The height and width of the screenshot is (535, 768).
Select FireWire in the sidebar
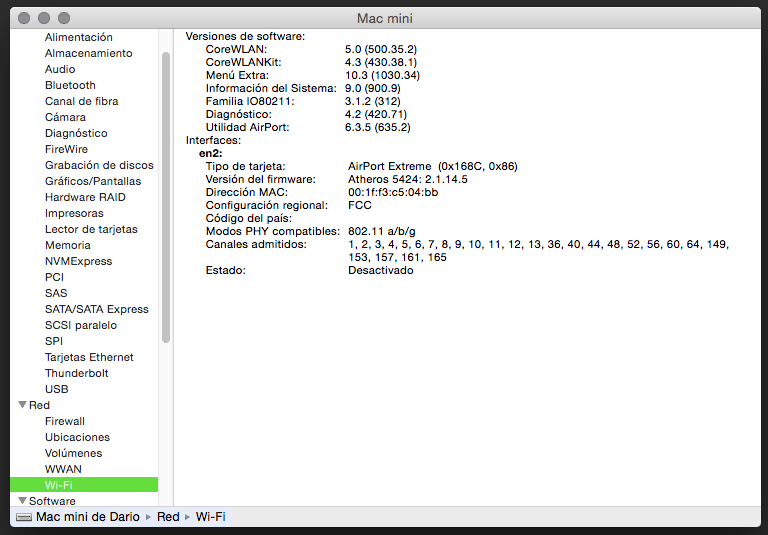click(66, 149)
